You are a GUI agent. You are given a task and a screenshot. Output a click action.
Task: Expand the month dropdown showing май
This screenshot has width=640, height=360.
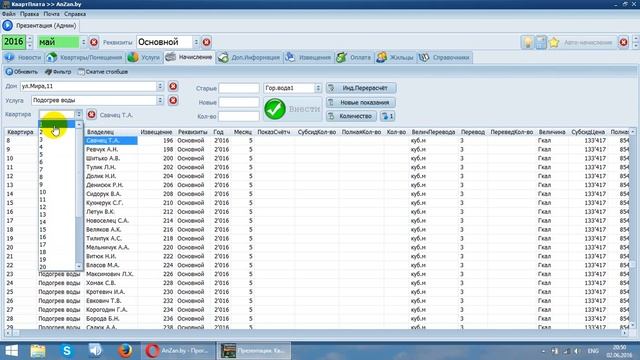pyautogui.click(x=84, y=42)
